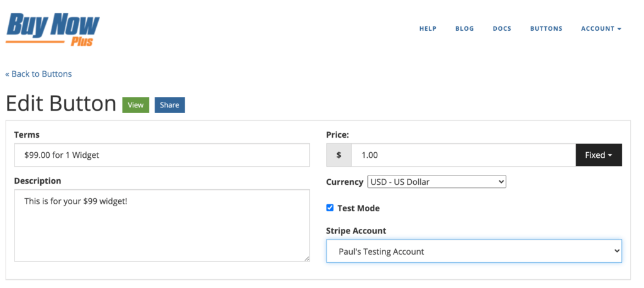Follow the Back to Buttons link

tap(38, 74)
